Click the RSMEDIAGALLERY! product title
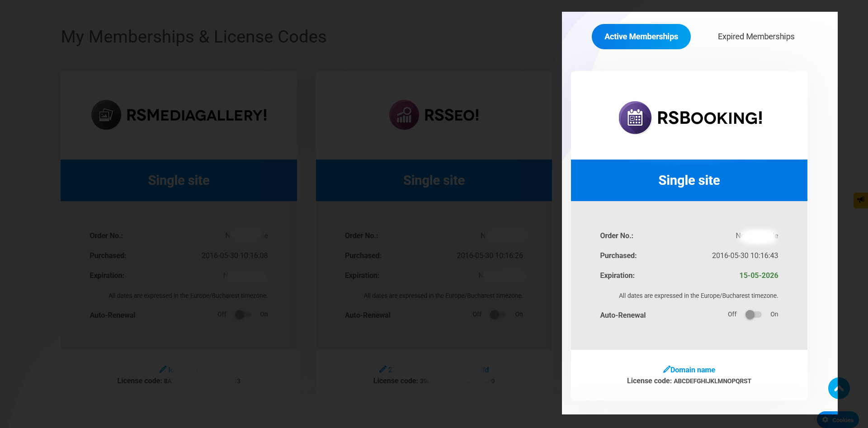The image size is (868, 428). [197, 115]
